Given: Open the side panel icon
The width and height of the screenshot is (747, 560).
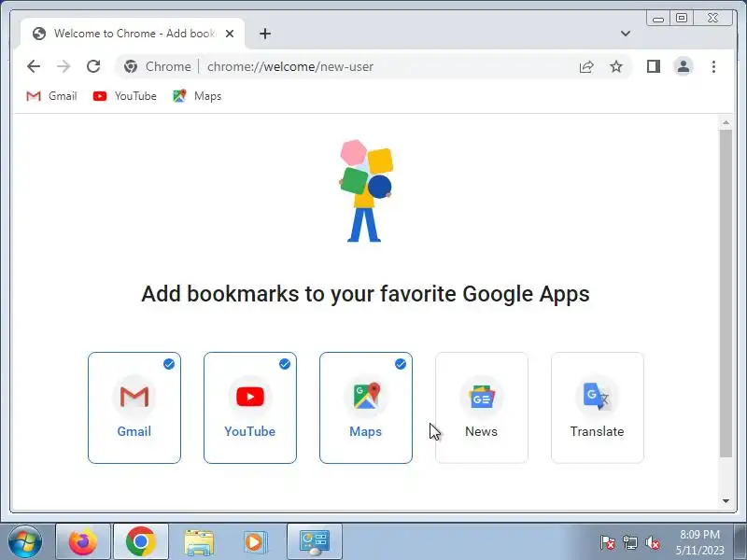Looking at the screenshot, I should [x=653, y=66].
